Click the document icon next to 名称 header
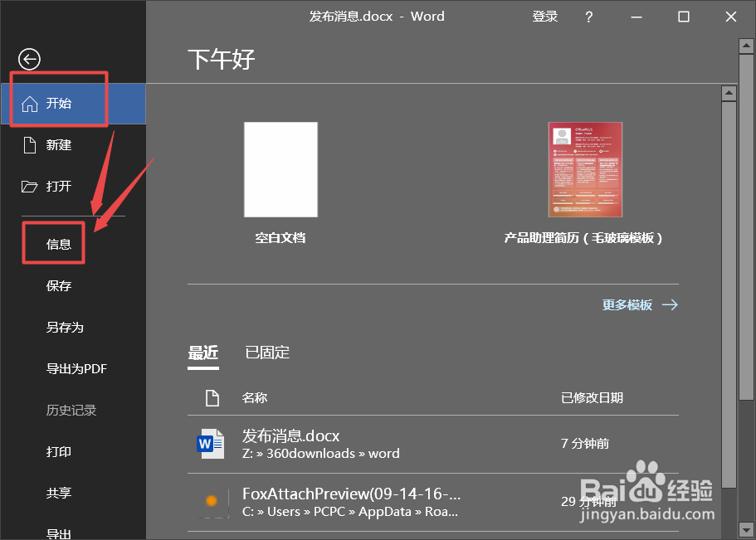This screenshot has width=756, height=540. click(212, 397)
